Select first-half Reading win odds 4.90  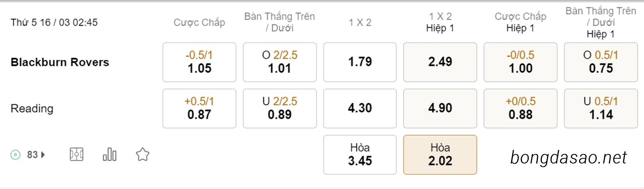click(440, 108)
